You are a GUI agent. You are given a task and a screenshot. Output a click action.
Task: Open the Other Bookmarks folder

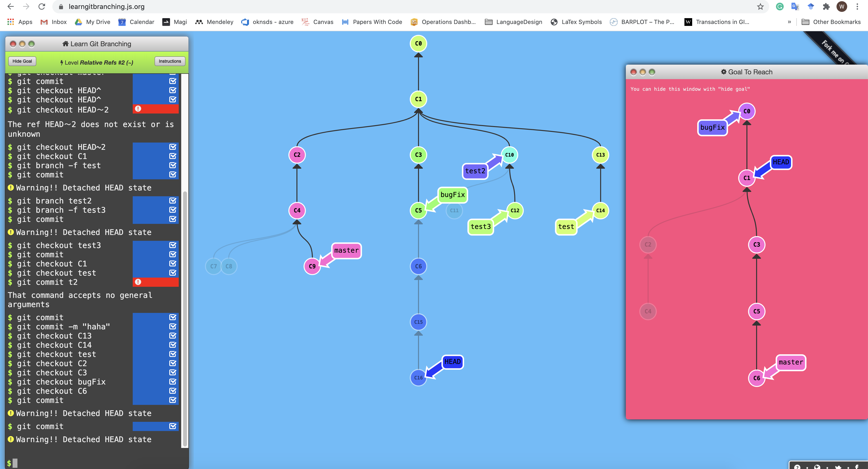click(831, 22)
